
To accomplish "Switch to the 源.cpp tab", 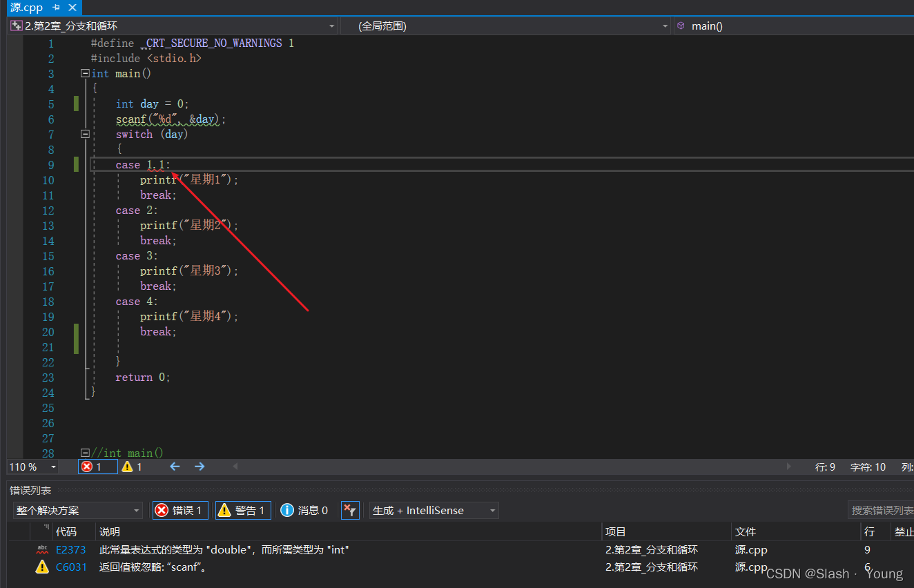I will coord(26,8).
